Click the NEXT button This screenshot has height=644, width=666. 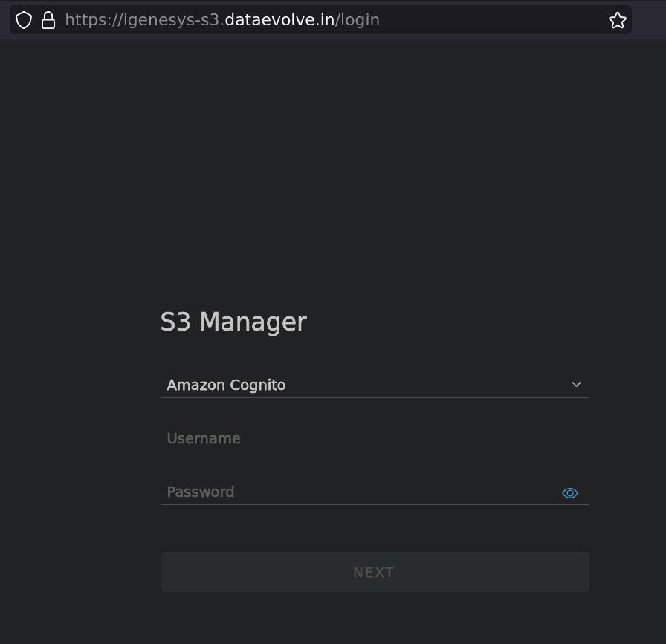(x=374, y=572)
